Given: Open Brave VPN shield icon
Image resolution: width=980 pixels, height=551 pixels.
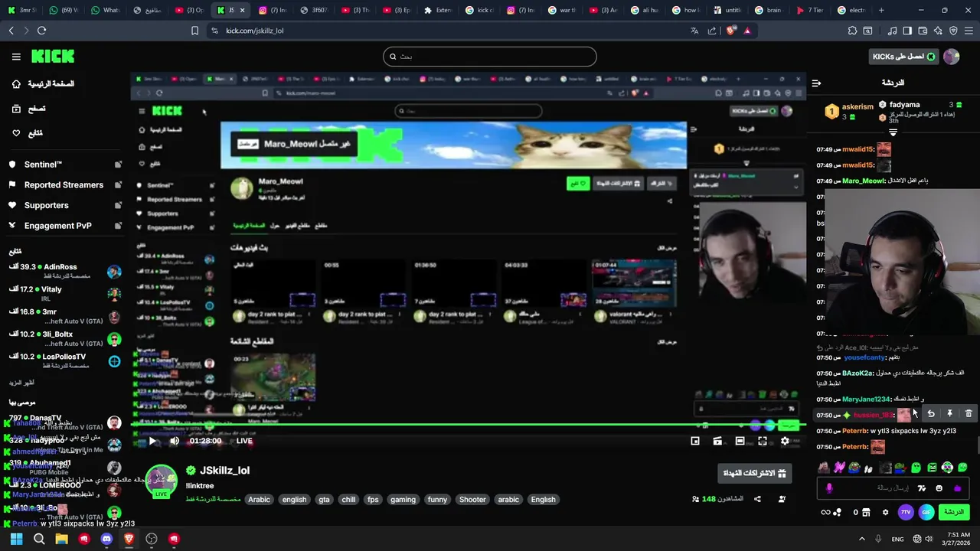Looking at the screenshot, I should point(953,31).
